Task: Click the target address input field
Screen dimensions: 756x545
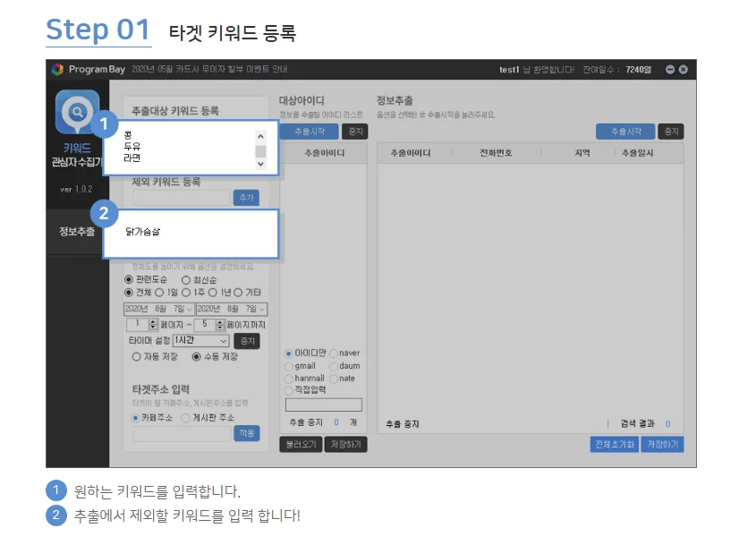Action: [182, 434]
